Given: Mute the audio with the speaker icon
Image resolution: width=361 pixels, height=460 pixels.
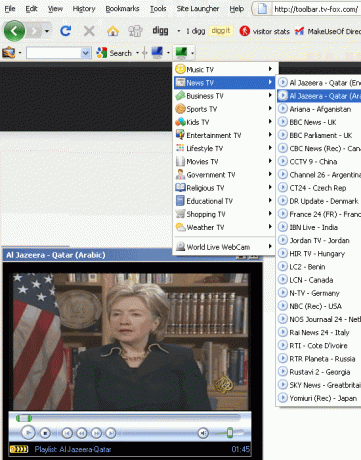Looking at the screenshot, I should coord(203,433).
